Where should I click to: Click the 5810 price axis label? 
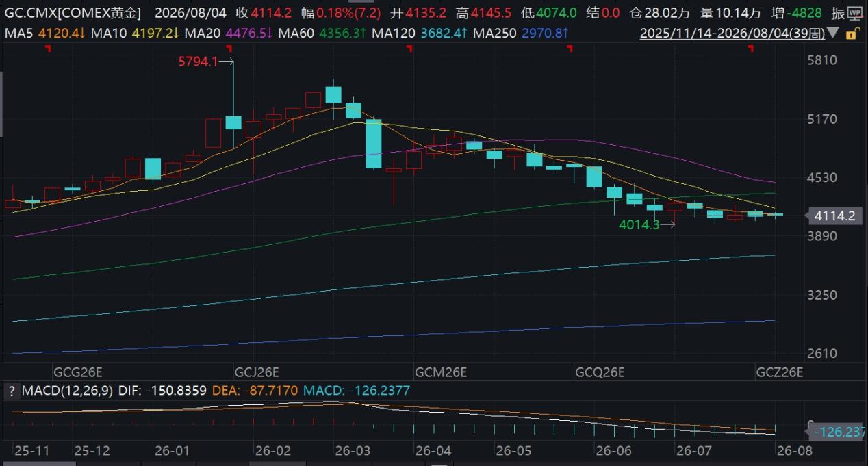[824, 60]
